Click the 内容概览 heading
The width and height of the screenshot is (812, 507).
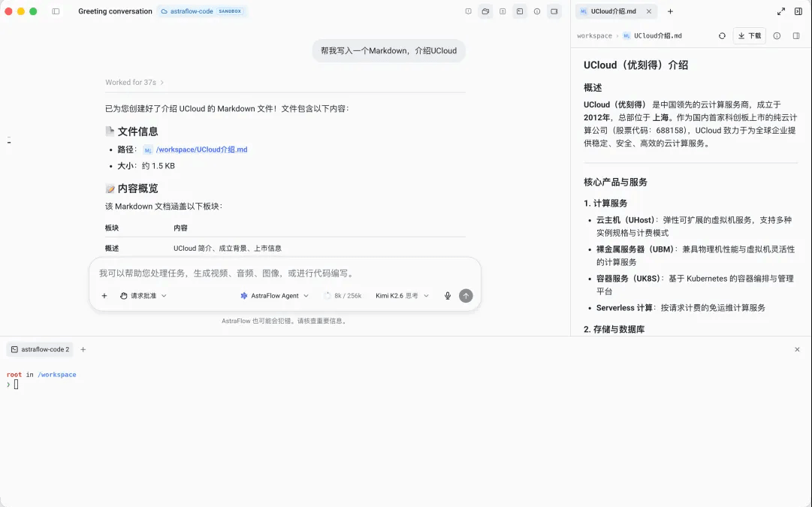point(137,189)
